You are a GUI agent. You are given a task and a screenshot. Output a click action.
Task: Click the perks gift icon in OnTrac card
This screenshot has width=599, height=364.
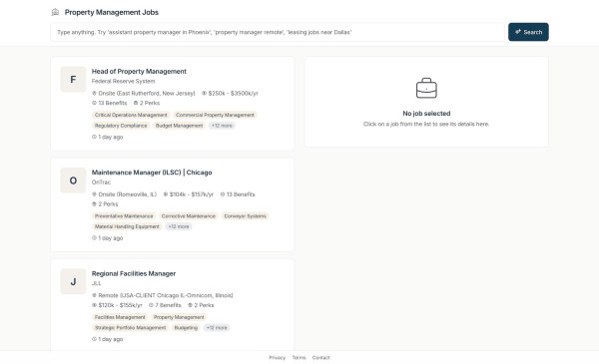click(x=95, y=204)
